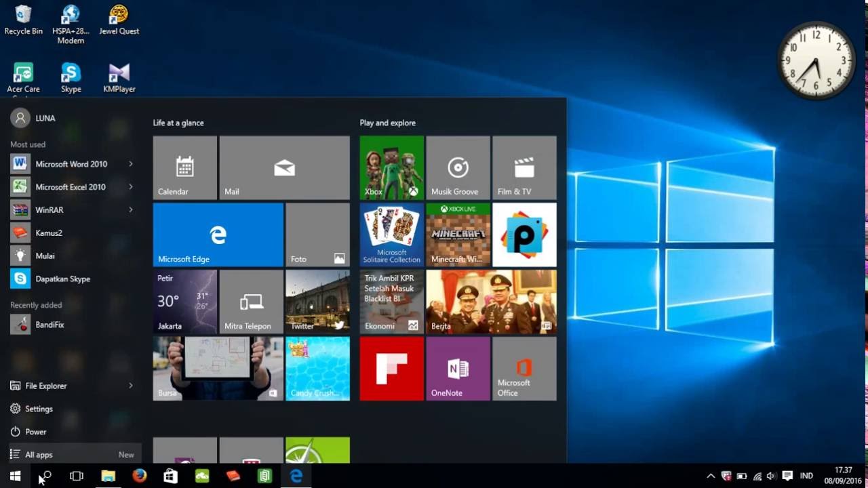Open the green document app on taskbar
This screenshot has height=488, width=868.
click(x=264, y=476)
